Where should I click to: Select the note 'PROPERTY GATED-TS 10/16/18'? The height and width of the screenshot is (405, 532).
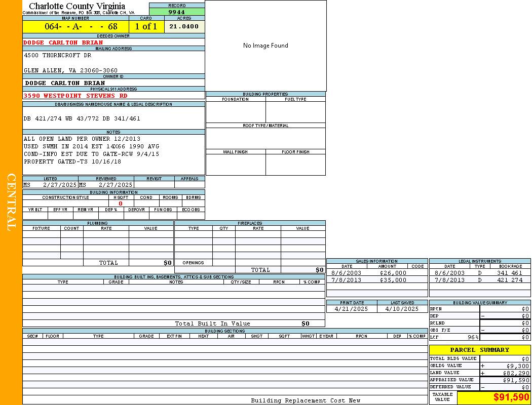tap(72, 161)
